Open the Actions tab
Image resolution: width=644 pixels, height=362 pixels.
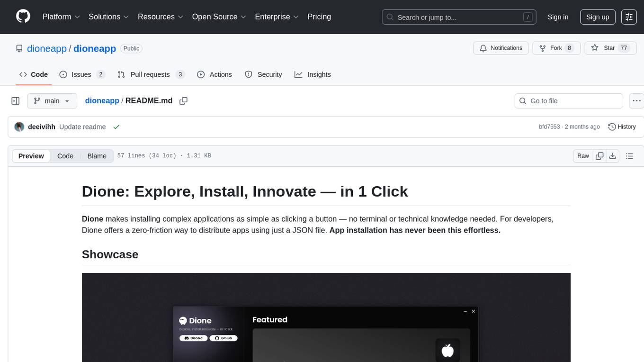(x=215, y=74)
